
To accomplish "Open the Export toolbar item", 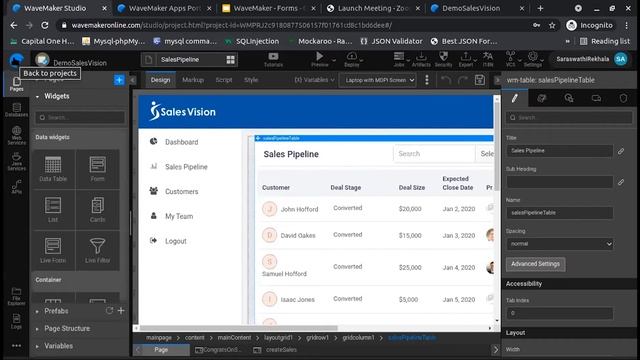I will click(x=466, y=60).
